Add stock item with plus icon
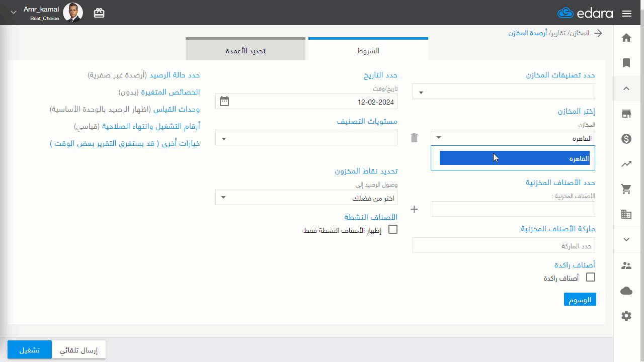 (x=415, y=209)
